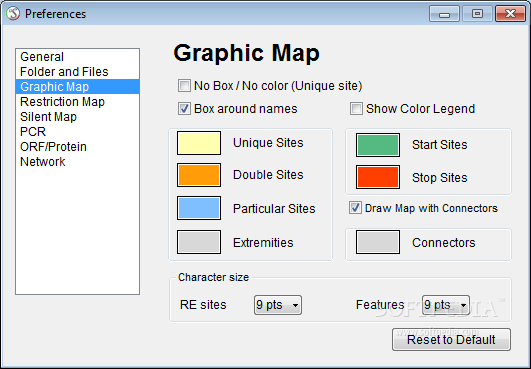This screenshot has height=369, width=531.
Task: Enable Show Color Legend checkbox
Action: [x=356, y=109]
